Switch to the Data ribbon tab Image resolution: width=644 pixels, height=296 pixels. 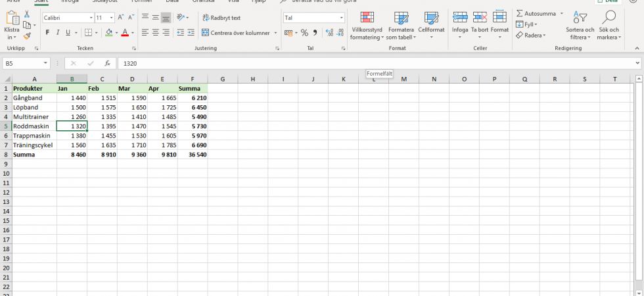pos(172,1)
